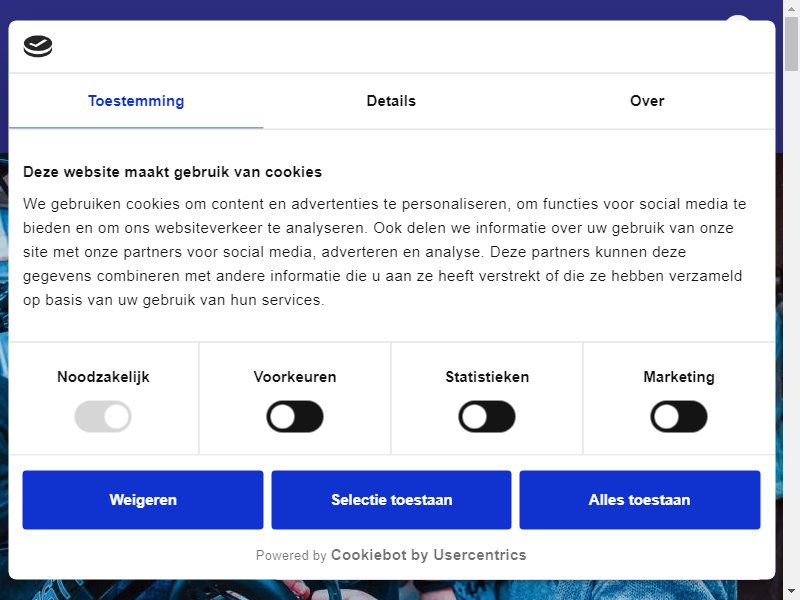This screenshot has width=800, height=600.
Task: Enable the Voorkeuren cookies toggle
Action: pos(295,416)
